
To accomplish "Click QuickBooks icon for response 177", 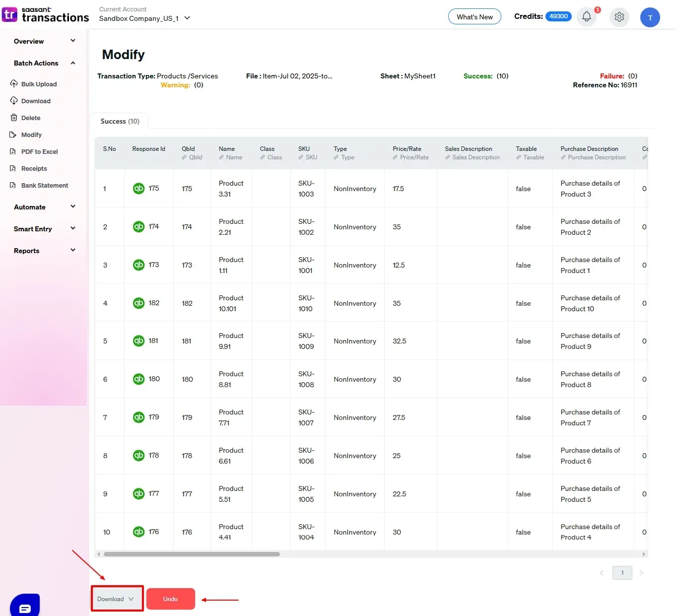I will [x=138, y=494].
